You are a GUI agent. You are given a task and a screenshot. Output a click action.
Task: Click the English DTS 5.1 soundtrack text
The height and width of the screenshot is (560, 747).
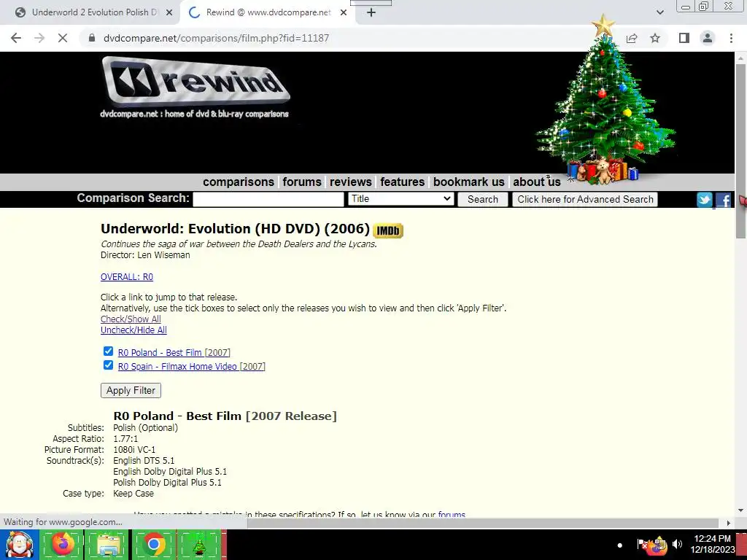click(144, 461)
